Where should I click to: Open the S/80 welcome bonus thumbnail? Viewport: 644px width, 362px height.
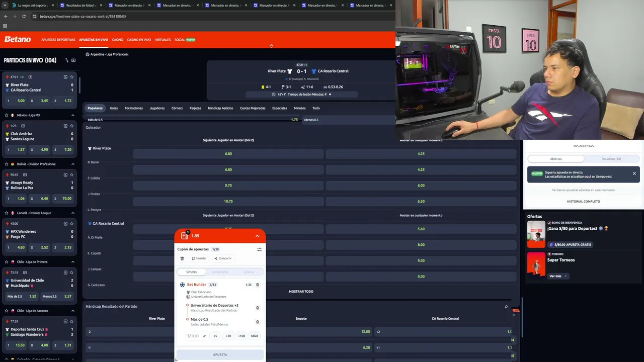[x=536, y=234]
